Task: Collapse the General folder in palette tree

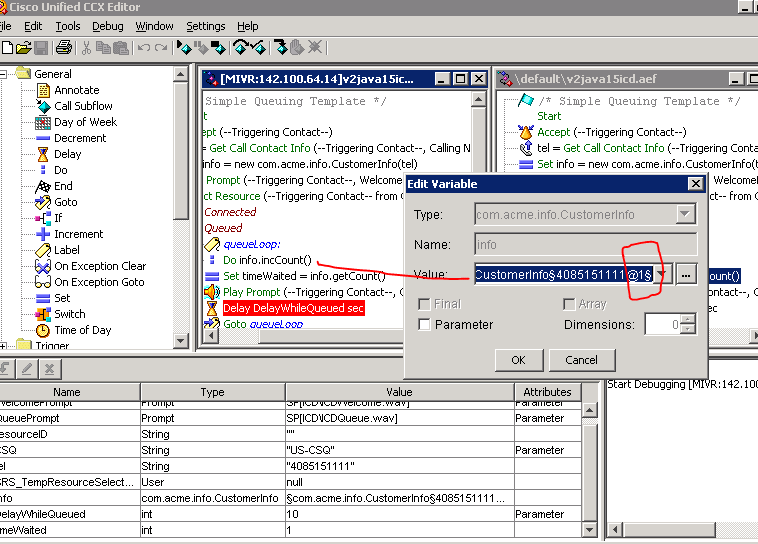Action: (3, 74)
